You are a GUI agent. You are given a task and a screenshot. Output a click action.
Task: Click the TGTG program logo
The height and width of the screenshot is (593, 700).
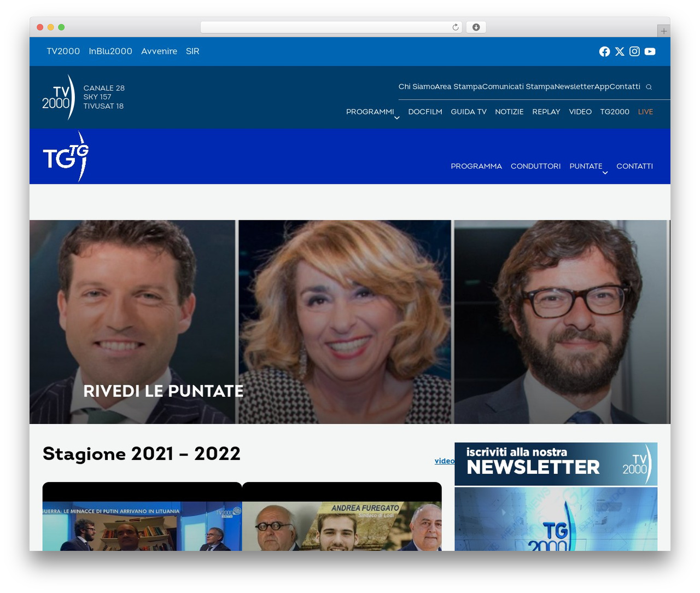click(x=66, y=156)
